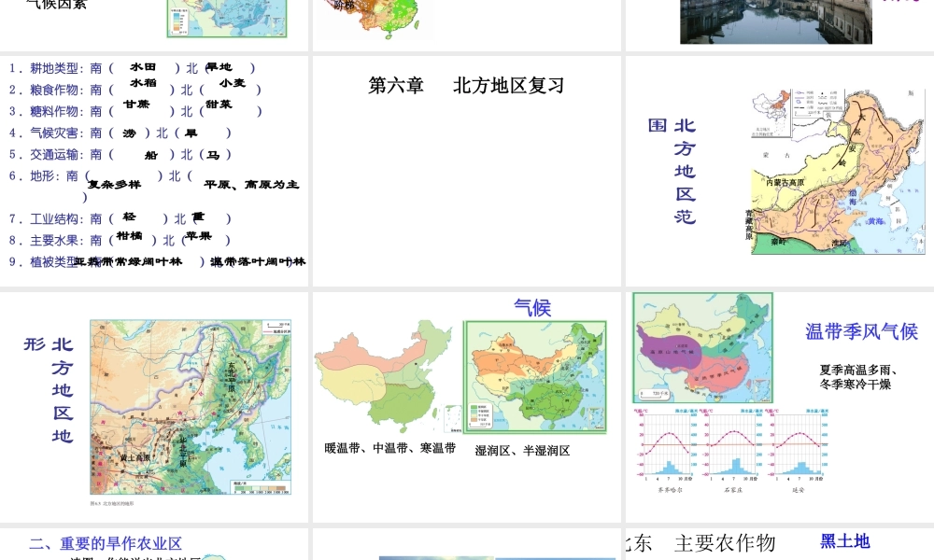Image resolution: width=934 pixels, height=560 pixels.
Task: Select the 黑土地 主要农作物 slide
Action: point(780,544)
